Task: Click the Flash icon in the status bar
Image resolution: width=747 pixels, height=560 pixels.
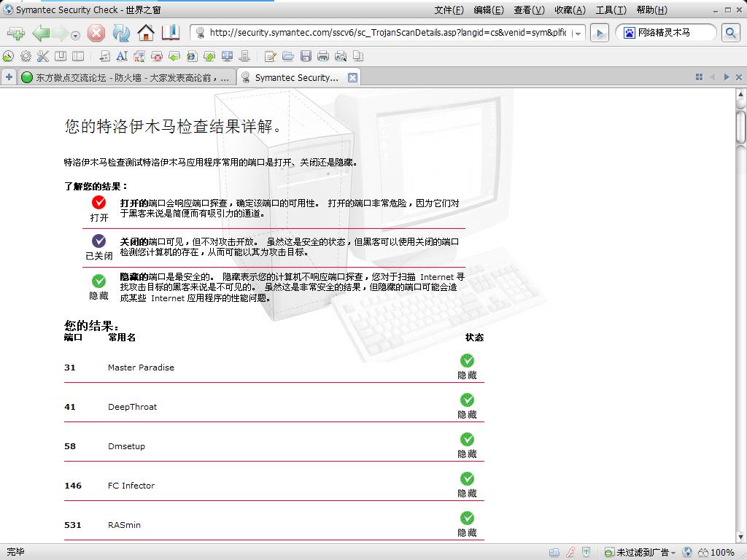Action: click(570, 553)
